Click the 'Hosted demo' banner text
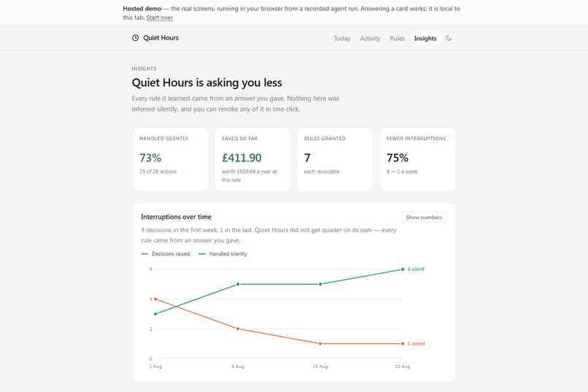588x392 pixels. pos(142,9)
